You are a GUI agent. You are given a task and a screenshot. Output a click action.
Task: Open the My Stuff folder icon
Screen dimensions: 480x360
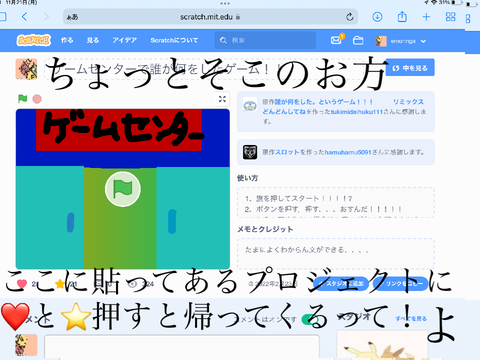pos(358,41)
